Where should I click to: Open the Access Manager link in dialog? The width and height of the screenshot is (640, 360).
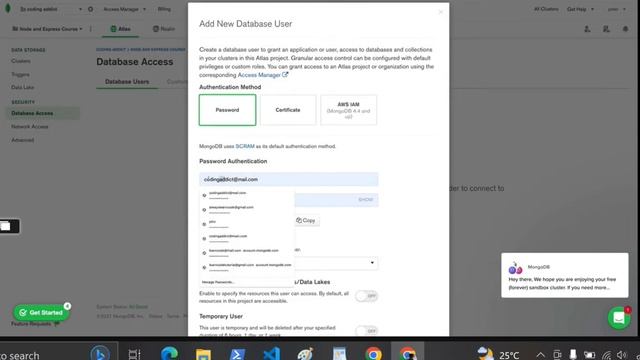click(x=263, y=75)
